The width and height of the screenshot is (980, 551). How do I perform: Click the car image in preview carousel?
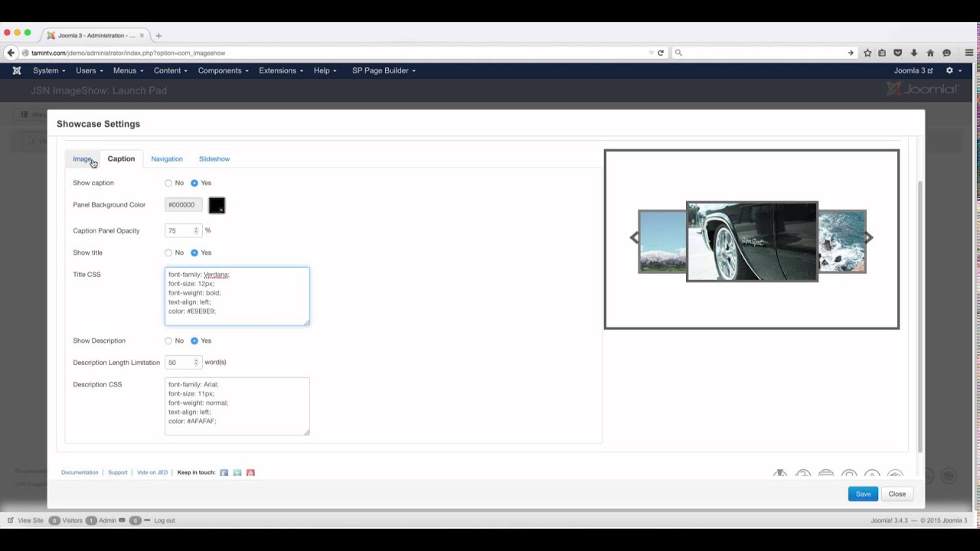752,242
